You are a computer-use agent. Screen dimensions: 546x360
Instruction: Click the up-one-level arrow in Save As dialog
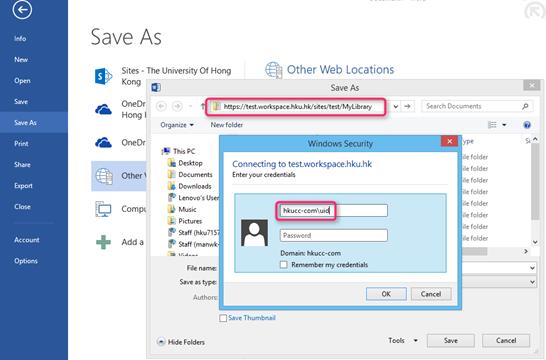click(203, 106)
